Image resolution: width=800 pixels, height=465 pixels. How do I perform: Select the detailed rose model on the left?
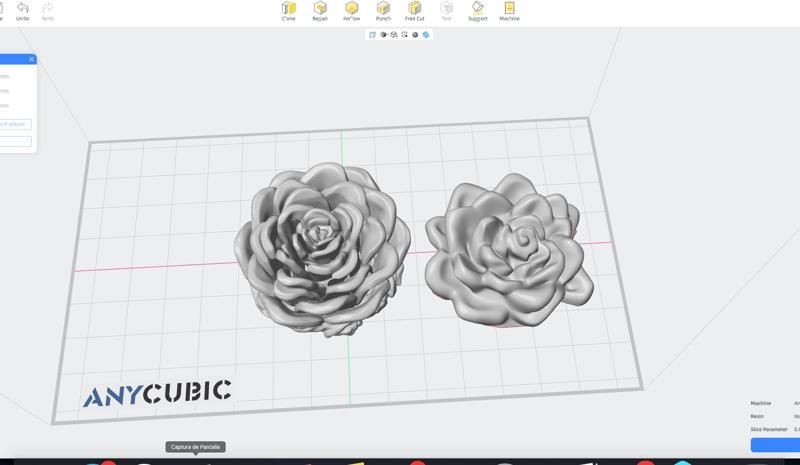(x=321, y=249)
